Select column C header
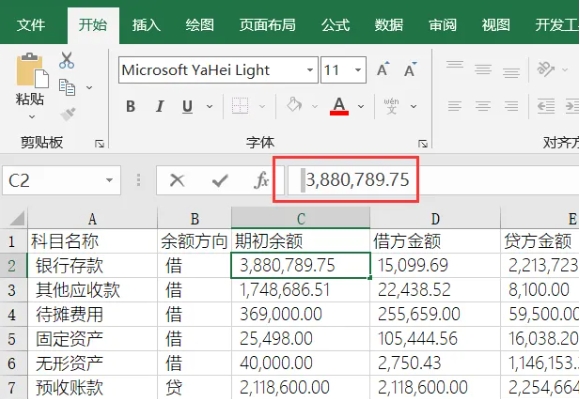Image resolution: width=580 pixels, height=399 pixels. (300, 219)
